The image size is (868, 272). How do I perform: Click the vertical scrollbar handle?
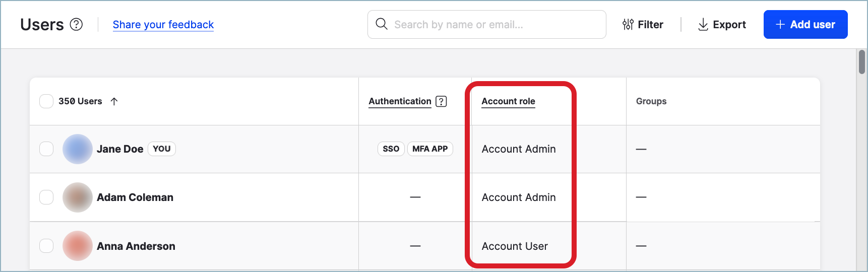(861, 62)
